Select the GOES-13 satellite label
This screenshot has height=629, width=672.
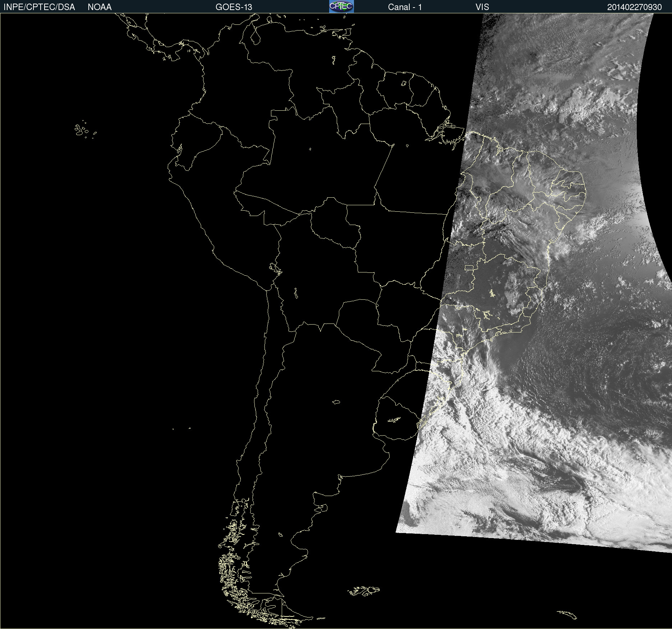[x=234, y=7]
